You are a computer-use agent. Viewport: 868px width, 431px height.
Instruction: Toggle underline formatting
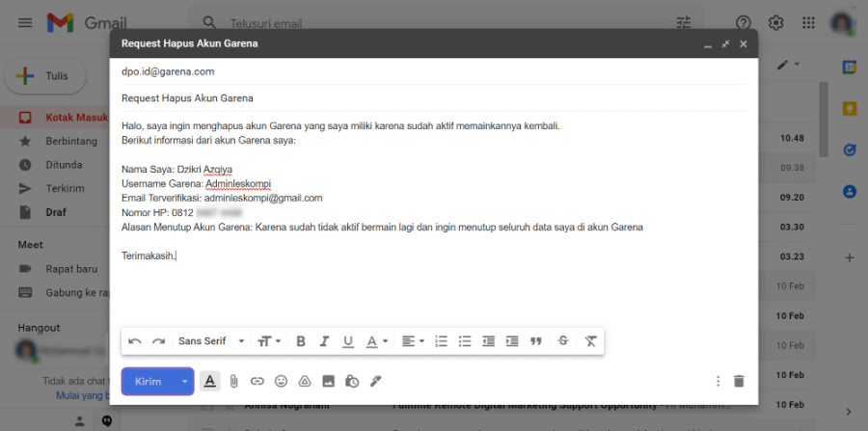click(x=347, y=341)
